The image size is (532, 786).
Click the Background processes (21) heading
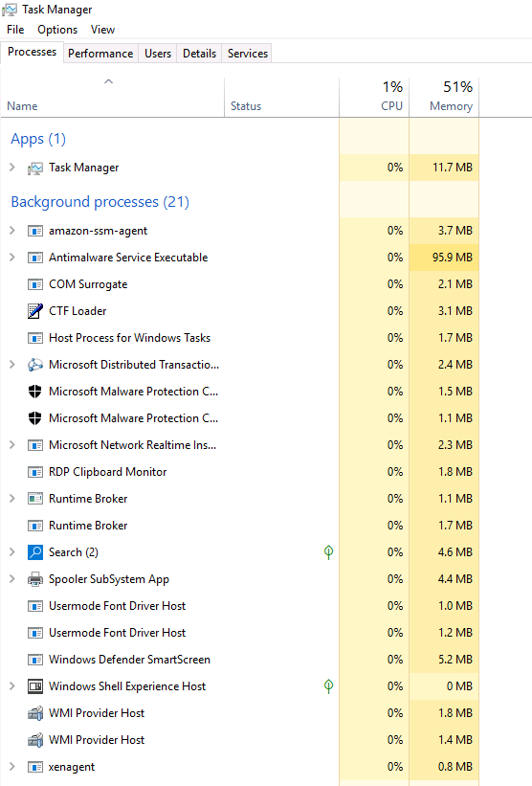[100, 202]
